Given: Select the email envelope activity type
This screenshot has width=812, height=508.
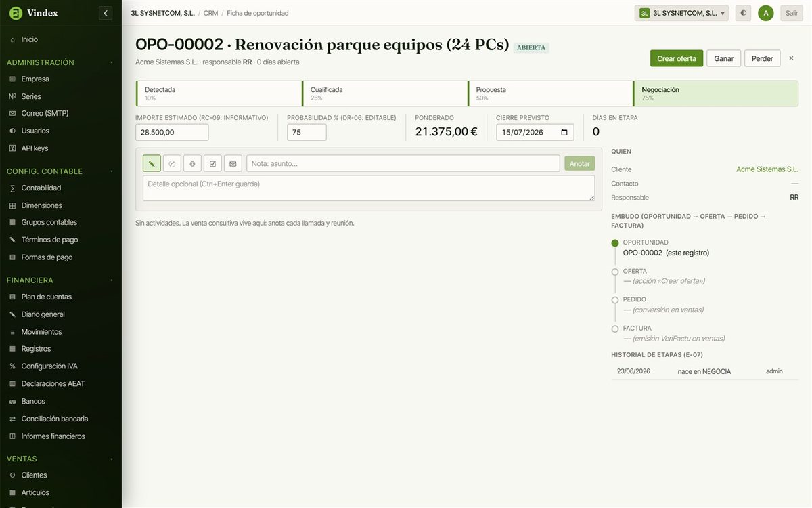Looking at the screenshot, I should [233, 163].
